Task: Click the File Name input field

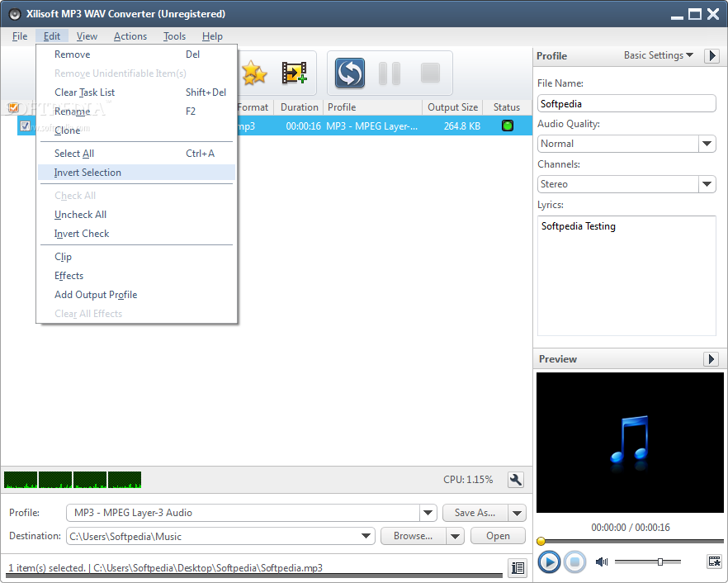Action: (626, 103)
